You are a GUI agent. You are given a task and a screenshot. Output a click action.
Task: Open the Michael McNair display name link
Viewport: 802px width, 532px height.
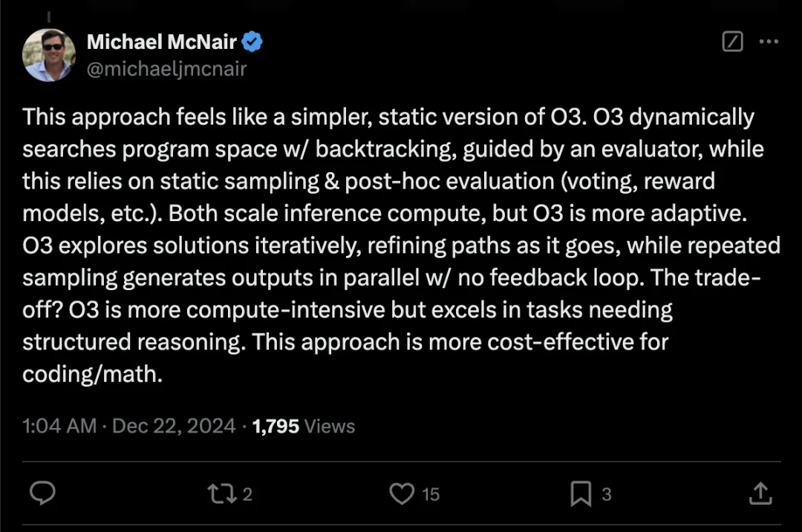coord(162,42)
